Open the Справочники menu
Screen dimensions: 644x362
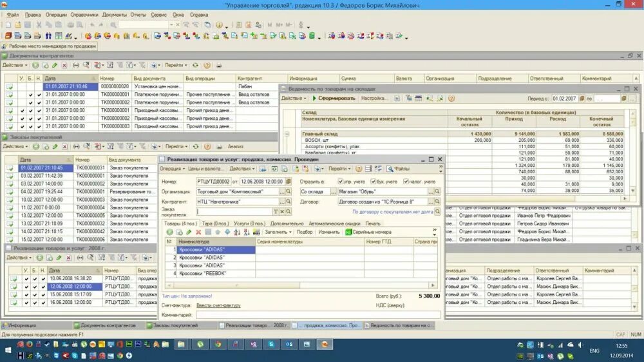(84, 15)
